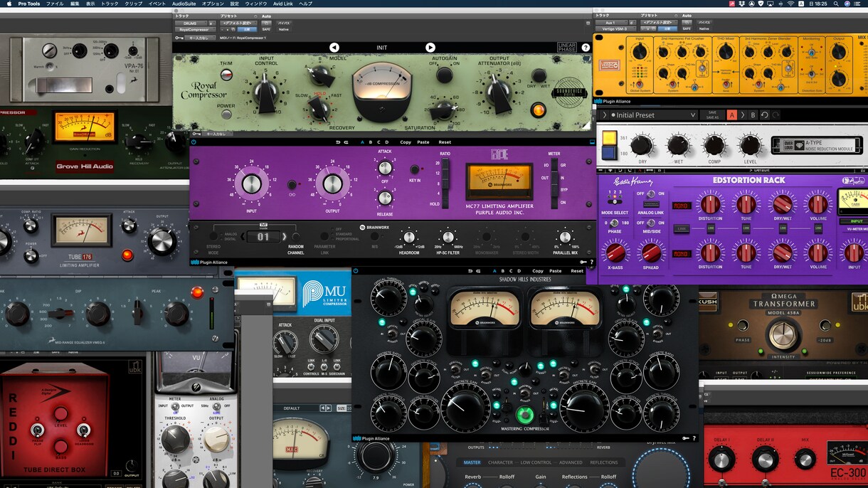Open the key license icon in MC77 footer
868x488 pixels.
(582, 262)
